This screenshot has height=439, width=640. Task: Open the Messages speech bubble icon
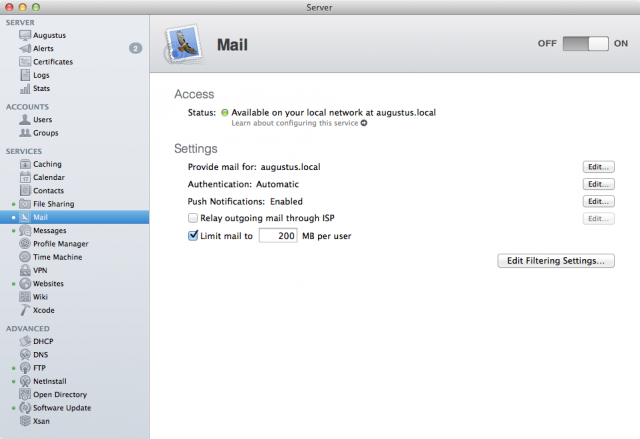click(x=25, y=231)
